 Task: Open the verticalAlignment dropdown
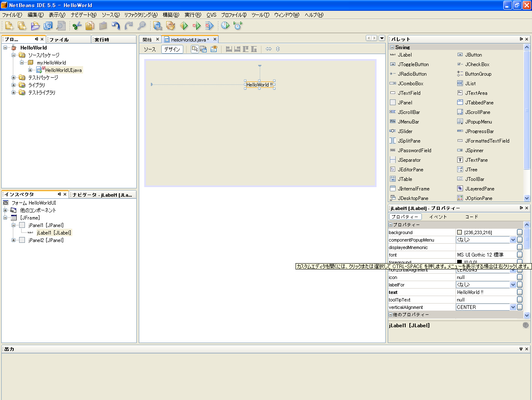click(513, 307)
